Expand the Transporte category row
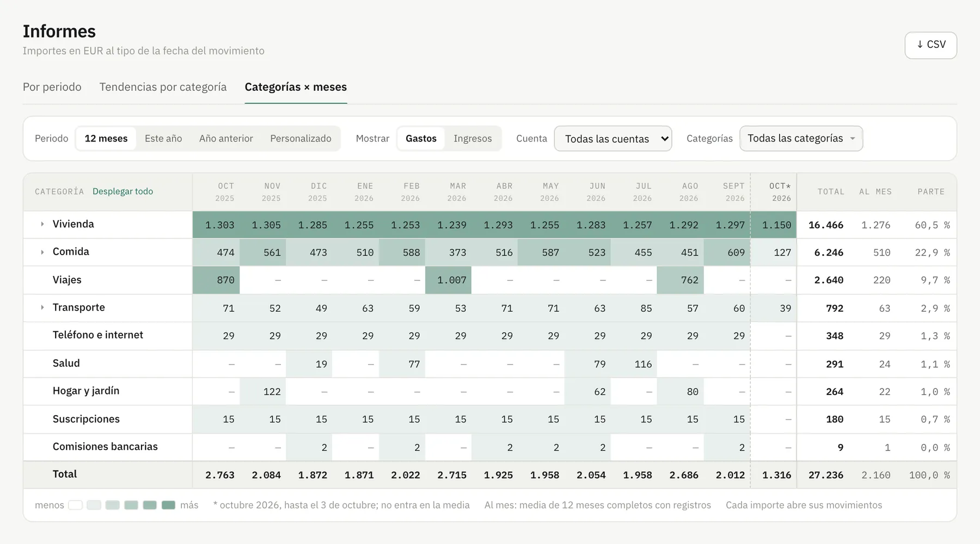Screen dimensions: 980x544 click(42, 307)
